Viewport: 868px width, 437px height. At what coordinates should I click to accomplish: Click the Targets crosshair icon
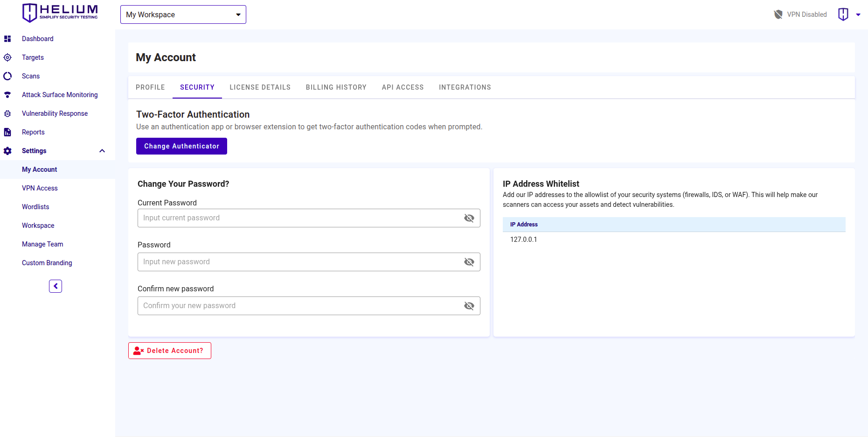tap(7, 57)
